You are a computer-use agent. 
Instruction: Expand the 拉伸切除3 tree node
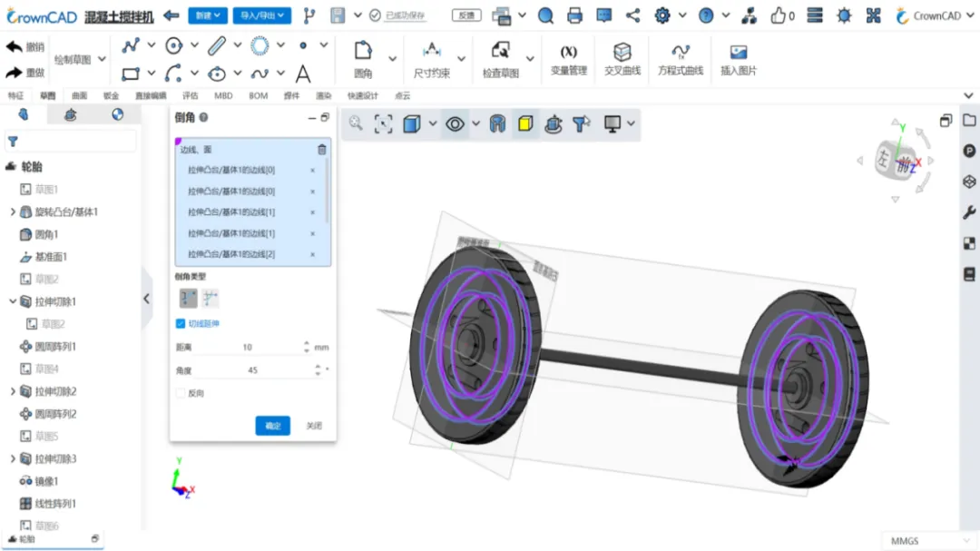13,458
